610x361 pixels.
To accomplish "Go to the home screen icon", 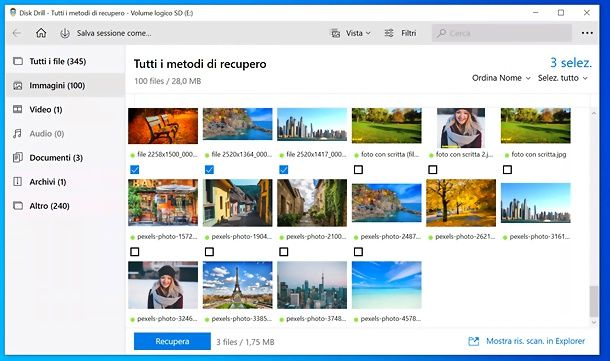I will pyautogui.click(x=41, y=33).
